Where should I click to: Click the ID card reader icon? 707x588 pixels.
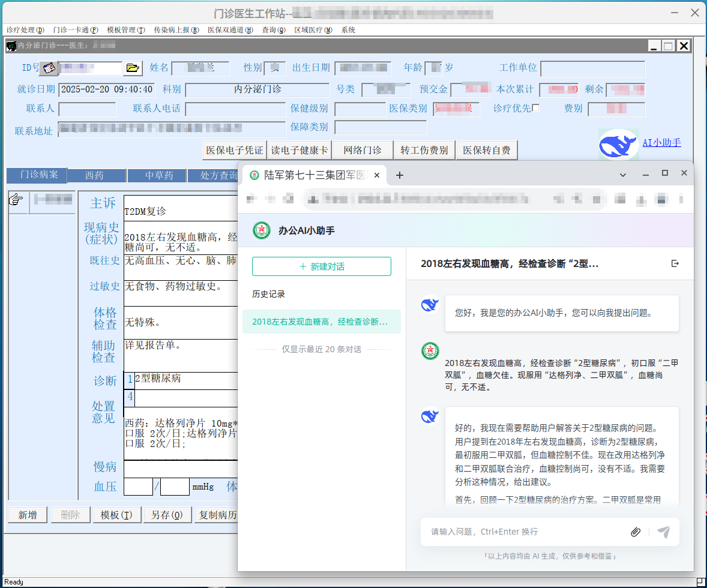(x=49, y=68)
